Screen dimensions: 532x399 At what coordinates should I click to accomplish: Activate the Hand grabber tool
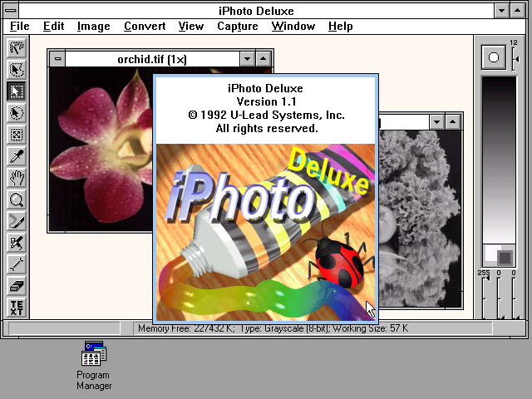coord(17,178)
